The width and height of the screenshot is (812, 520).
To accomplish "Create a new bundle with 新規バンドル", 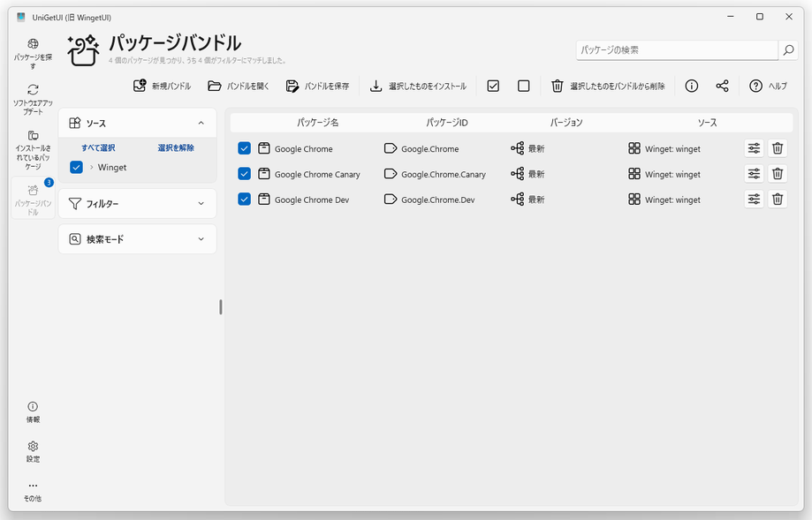I will [x=162, y=86].
